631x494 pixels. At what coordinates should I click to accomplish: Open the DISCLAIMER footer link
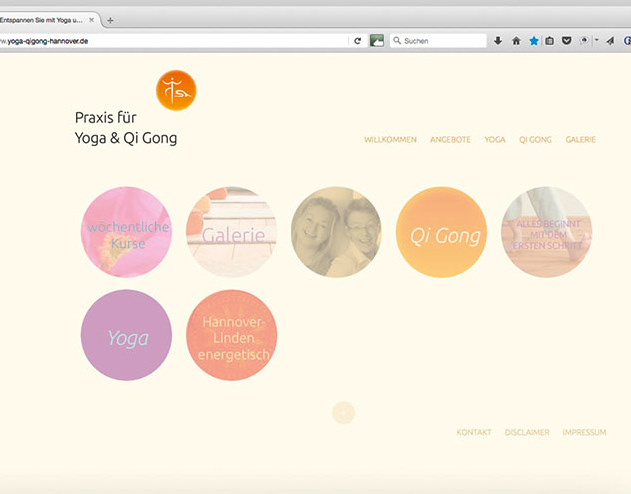coord(527,432)
